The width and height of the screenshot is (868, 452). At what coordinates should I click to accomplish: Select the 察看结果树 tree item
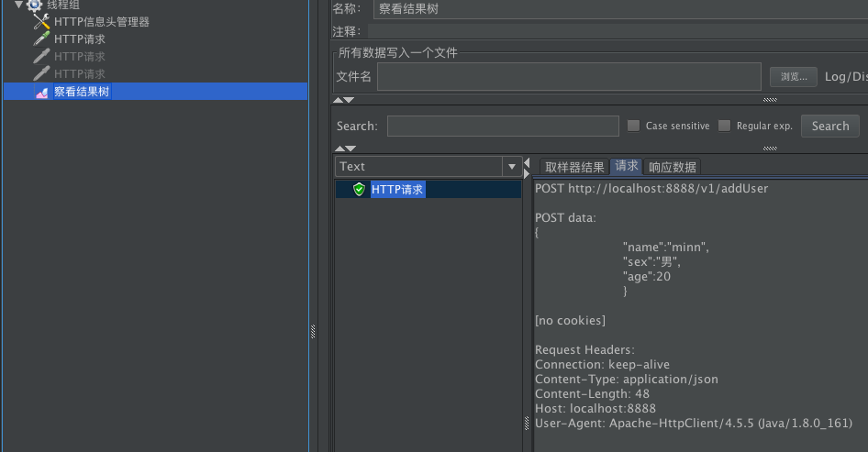point(82,92)
